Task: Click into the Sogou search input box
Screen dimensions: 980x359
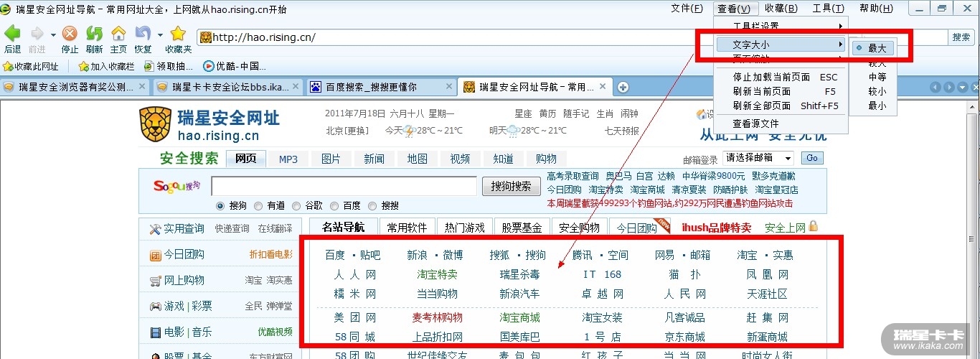Action: click(x=344, y=186)
